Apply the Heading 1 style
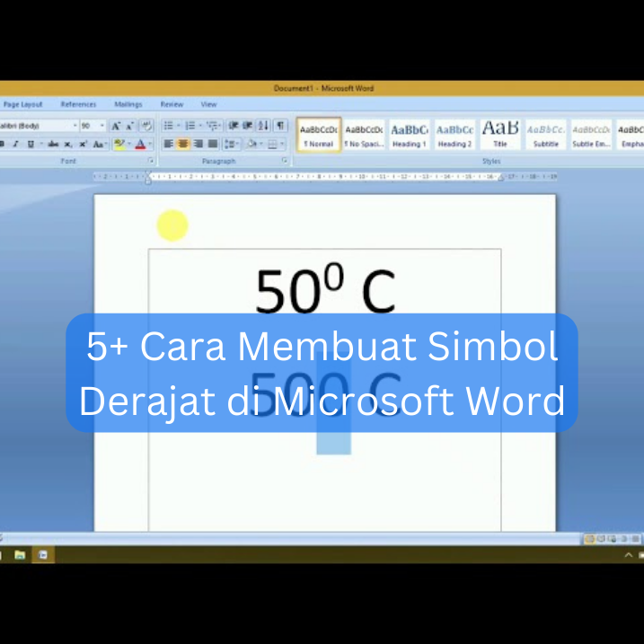 click(409, 136)
